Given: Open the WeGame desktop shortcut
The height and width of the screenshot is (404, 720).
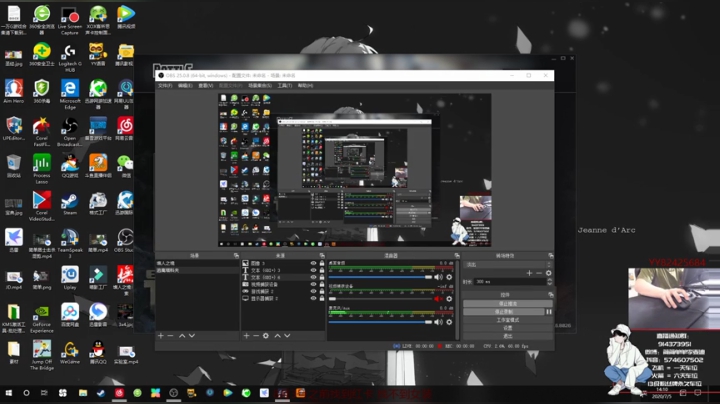Looking at the screenshot, I should [70, 353].
